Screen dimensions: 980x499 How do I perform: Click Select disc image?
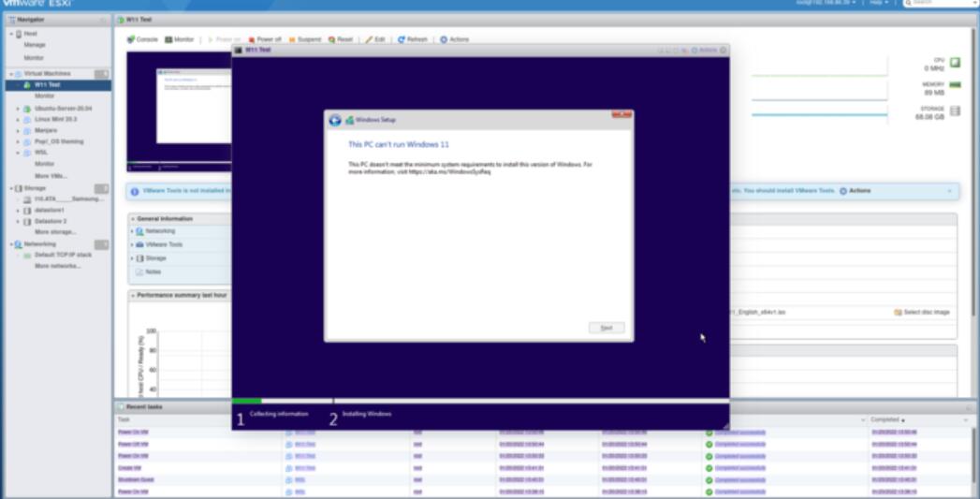coord(922,312)
